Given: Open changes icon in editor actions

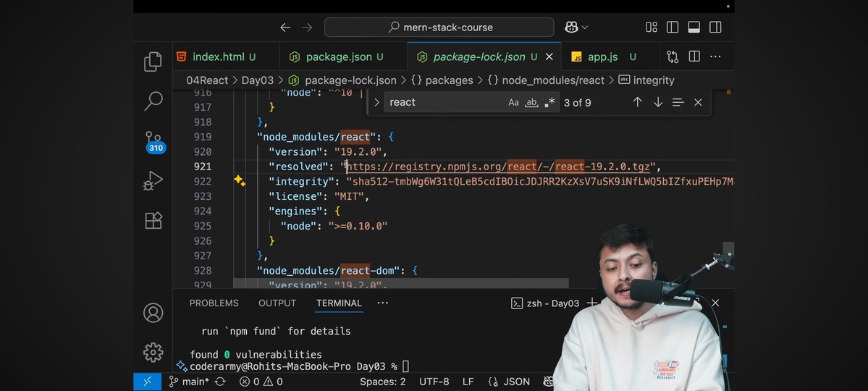Looking at the screenshot, I should click(x=672, y=56).
